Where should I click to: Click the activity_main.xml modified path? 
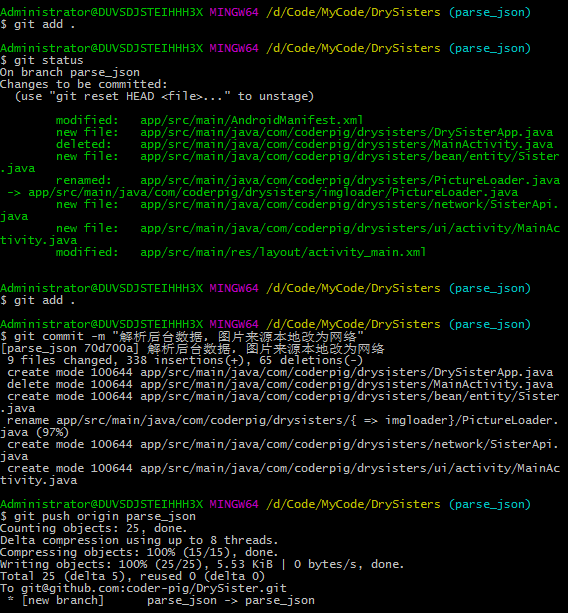point(283,252)
